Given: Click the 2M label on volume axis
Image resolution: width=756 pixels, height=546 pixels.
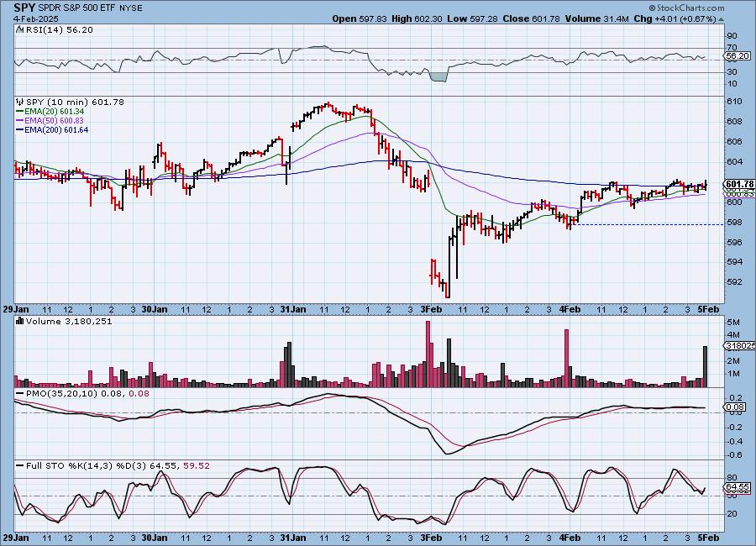Looking at the screenshot, I should click(x=733, y=361).
